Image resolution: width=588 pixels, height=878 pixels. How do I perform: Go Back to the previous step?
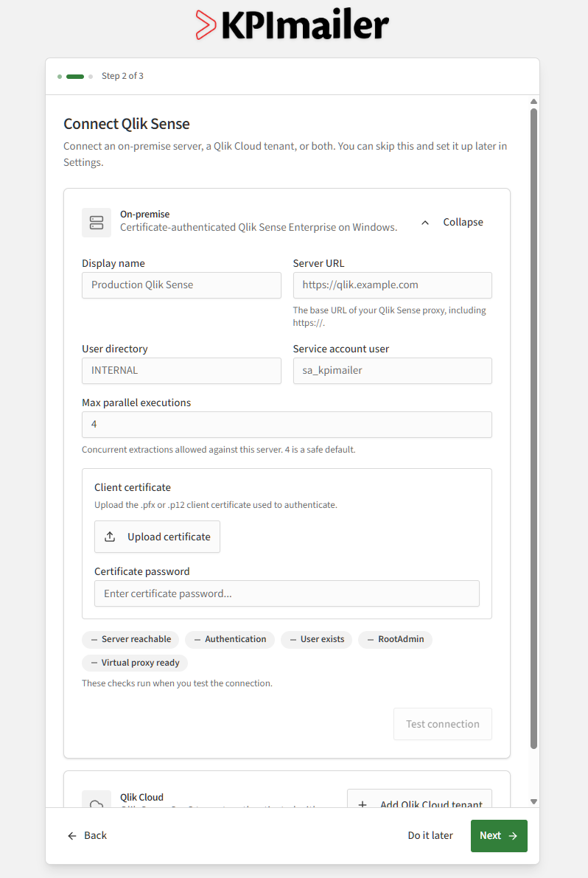point(87,835)
